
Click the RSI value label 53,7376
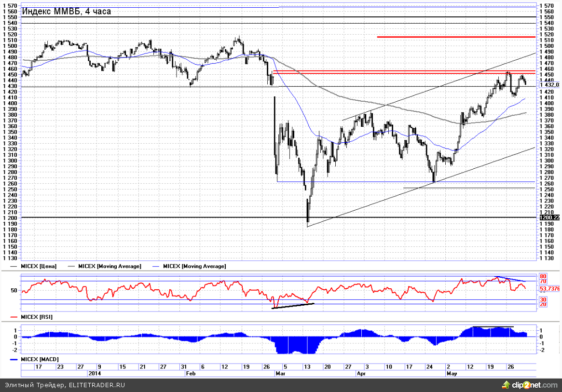(549, 288)
